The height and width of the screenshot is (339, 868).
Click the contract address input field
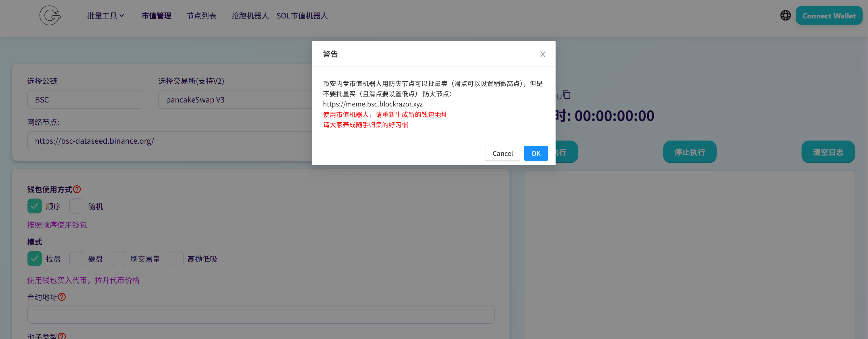click(260, 314)
